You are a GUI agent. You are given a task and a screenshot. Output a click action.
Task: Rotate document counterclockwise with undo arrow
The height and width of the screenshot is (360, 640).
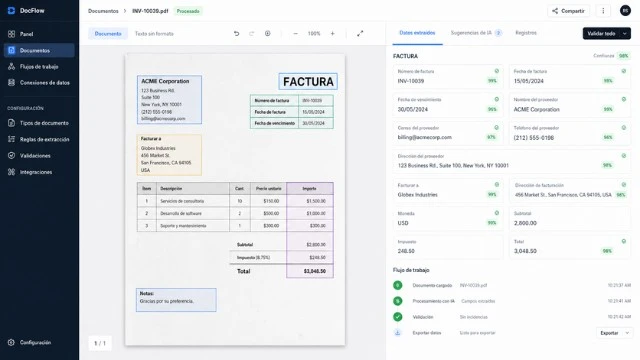point(236,33)
